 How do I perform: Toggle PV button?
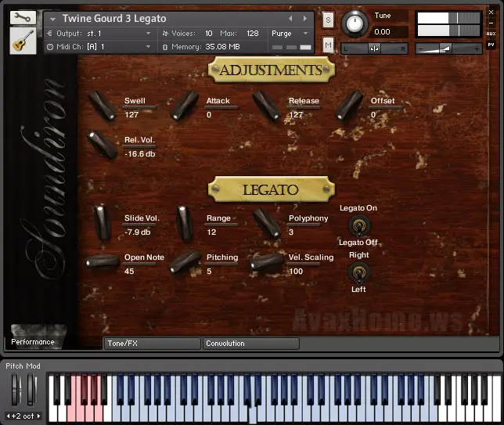[x=491, y=45]
